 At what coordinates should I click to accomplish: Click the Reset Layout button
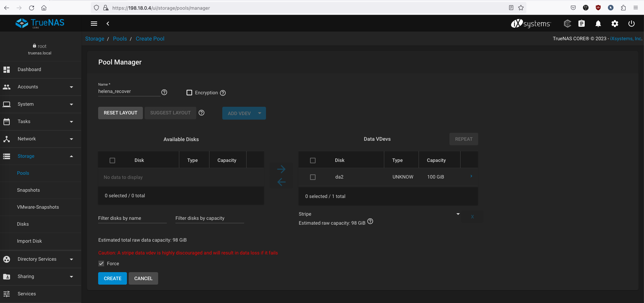pyautogui.click(x=120, y=113)
